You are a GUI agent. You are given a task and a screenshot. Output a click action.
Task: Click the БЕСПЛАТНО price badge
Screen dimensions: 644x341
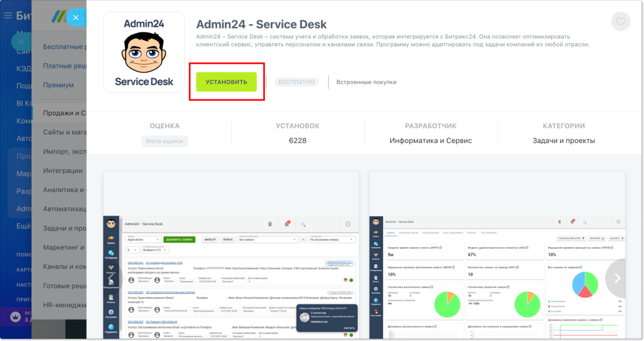296,82
